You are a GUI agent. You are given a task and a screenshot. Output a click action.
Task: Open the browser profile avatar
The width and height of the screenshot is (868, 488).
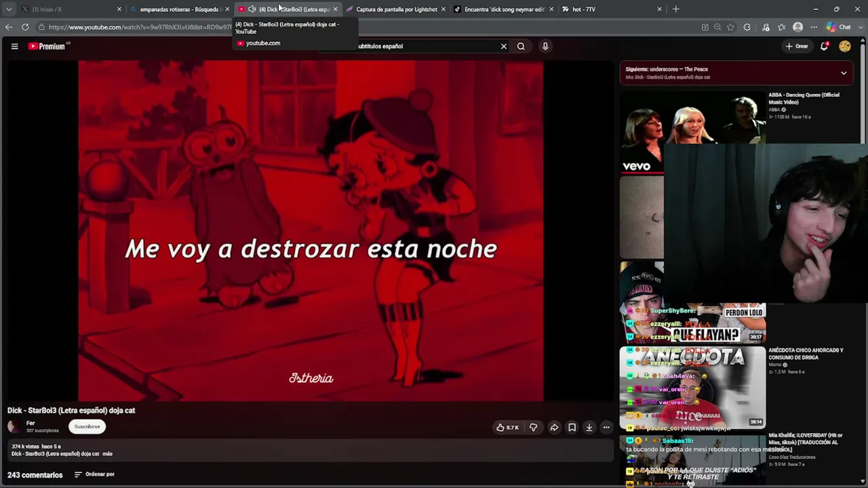tap(798, 27)
